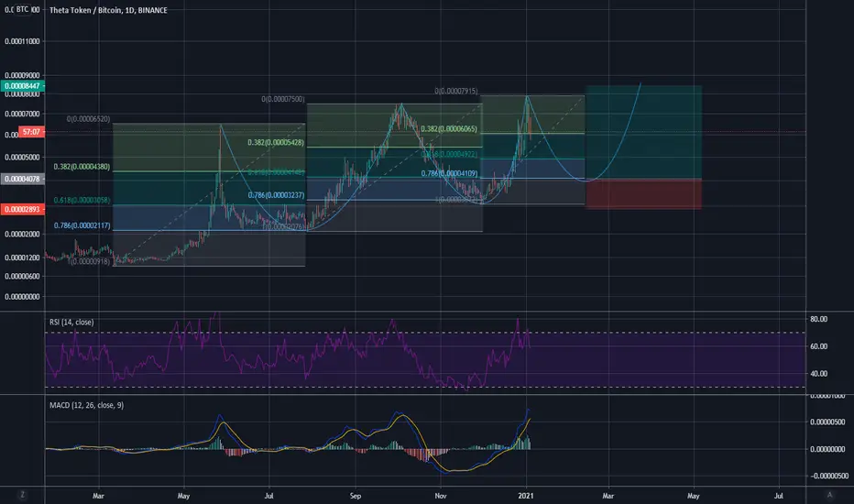Click the red 57:07 countdown price label

point(31,132)
